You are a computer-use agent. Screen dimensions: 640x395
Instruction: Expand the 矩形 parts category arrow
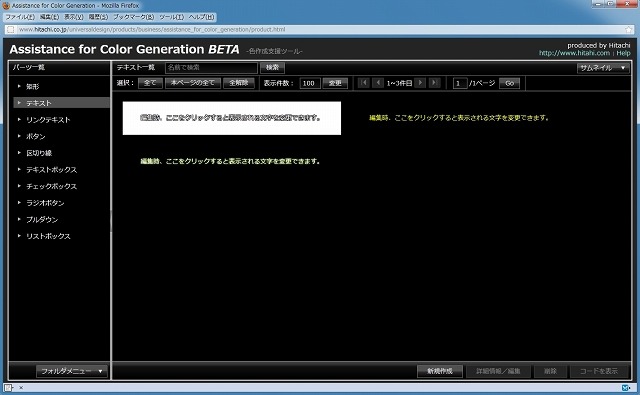click(19, 86)
